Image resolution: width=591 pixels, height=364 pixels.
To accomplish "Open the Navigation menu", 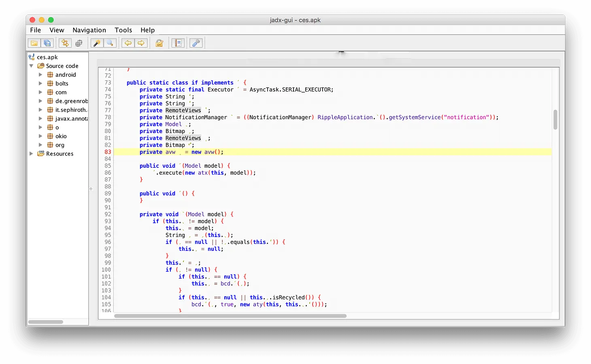I will pos(89,30).
